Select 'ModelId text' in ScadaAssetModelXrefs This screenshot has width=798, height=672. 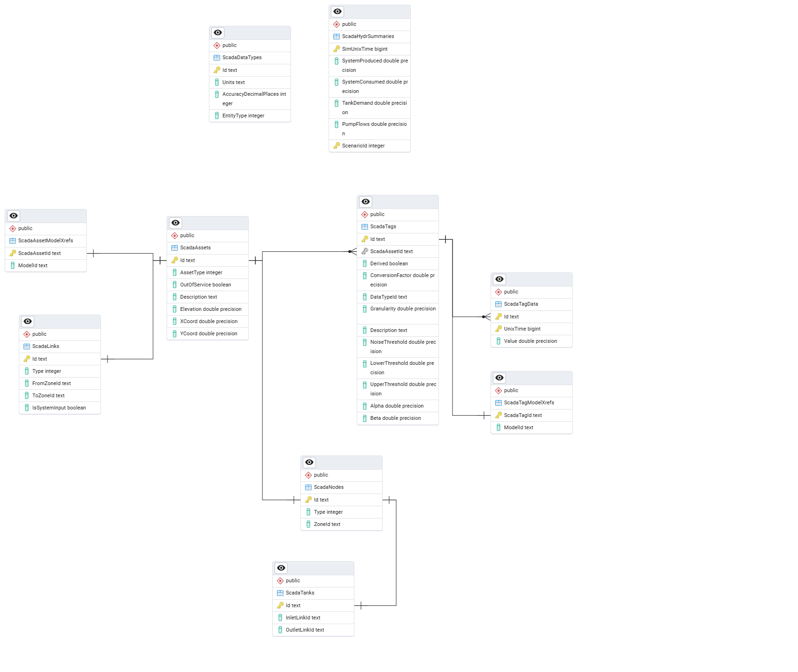click(46, 265)
